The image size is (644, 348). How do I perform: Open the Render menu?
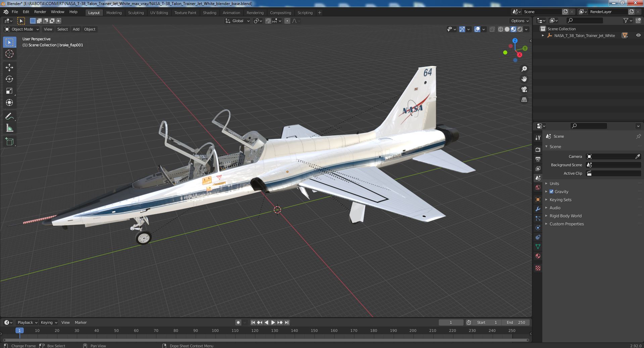coord(40,12)
